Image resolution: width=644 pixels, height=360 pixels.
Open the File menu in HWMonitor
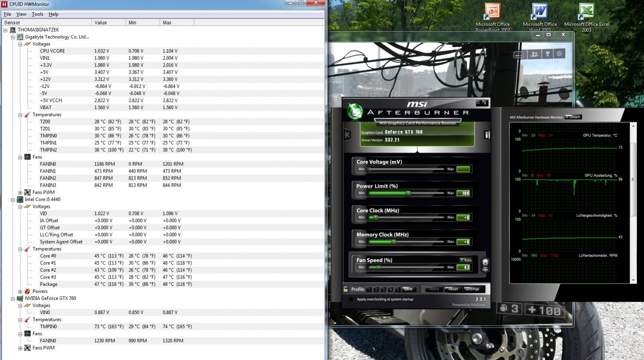point(7,14)
